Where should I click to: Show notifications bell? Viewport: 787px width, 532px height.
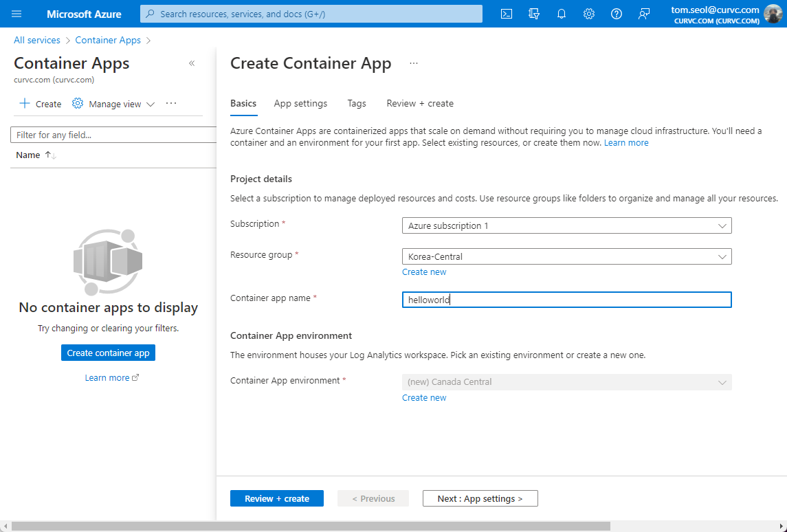pyautogui.click(x=561, y=14)
